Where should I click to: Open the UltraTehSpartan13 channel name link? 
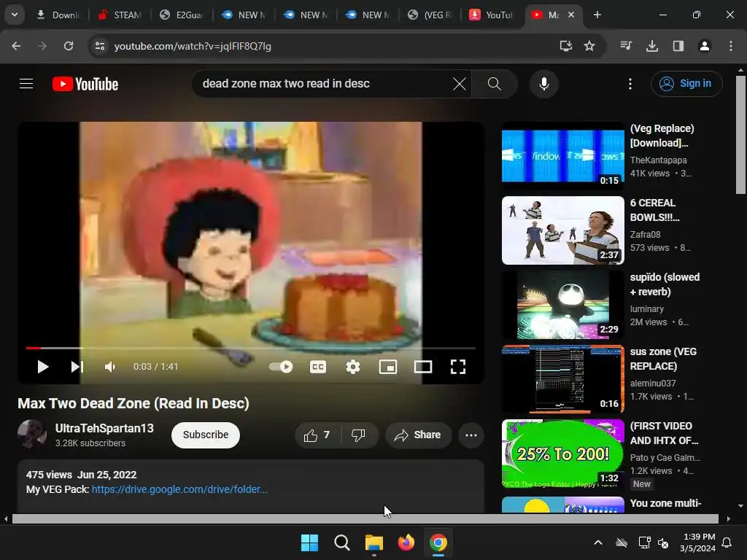click(104, 428)
